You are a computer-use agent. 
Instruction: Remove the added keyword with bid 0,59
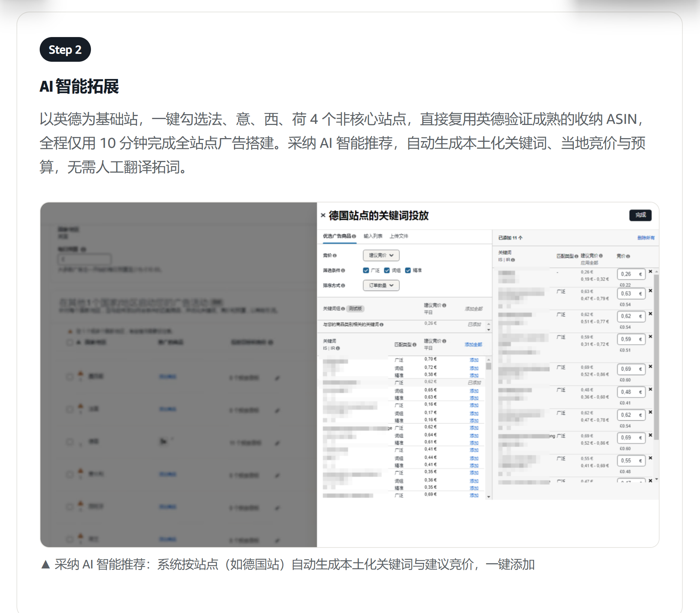[650, 336]
